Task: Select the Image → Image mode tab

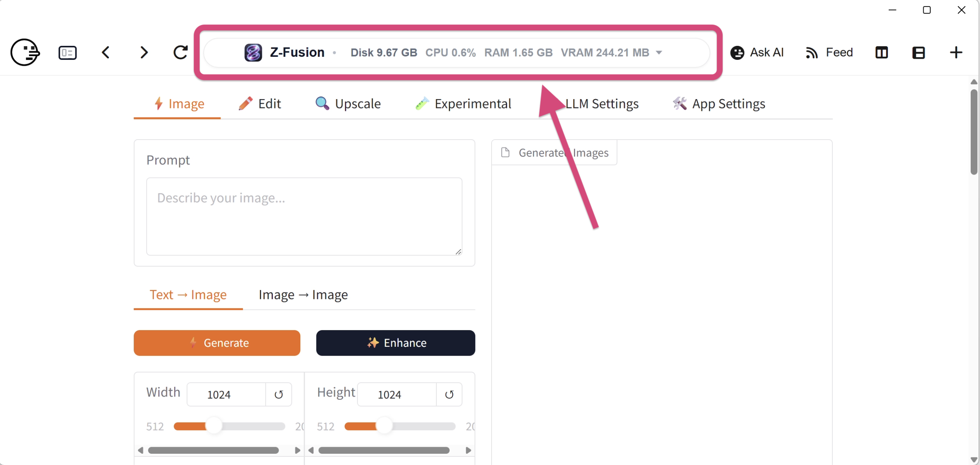Action: 303,295
